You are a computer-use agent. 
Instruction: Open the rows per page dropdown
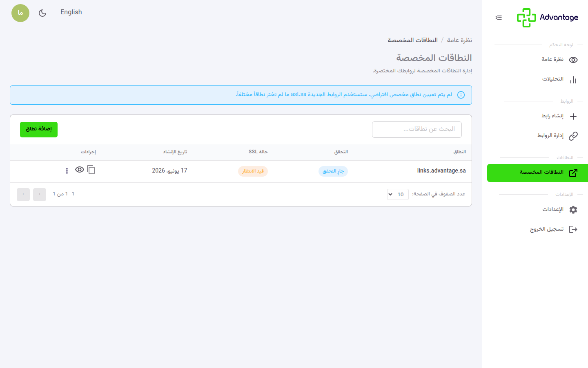point(398,194)
